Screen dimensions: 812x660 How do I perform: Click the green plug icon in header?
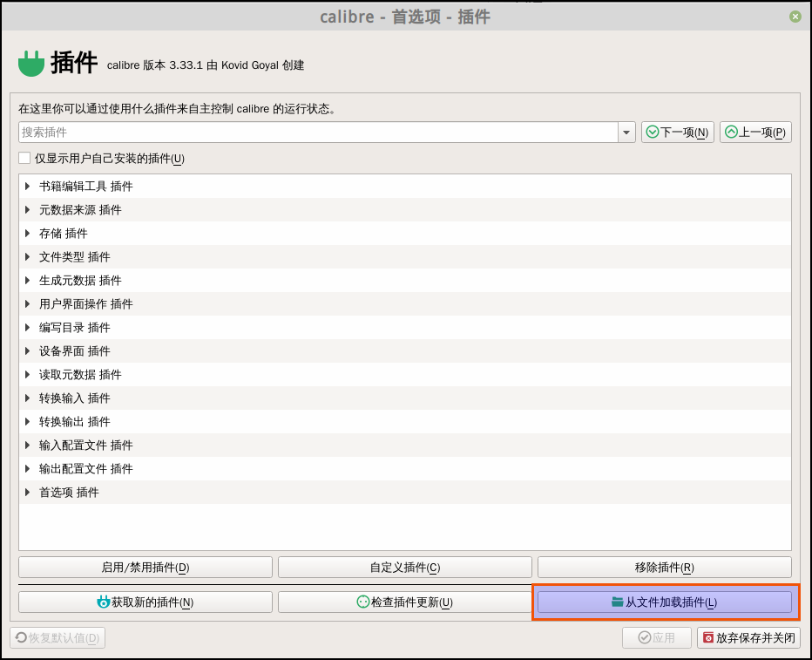click(x=30, y=63)
